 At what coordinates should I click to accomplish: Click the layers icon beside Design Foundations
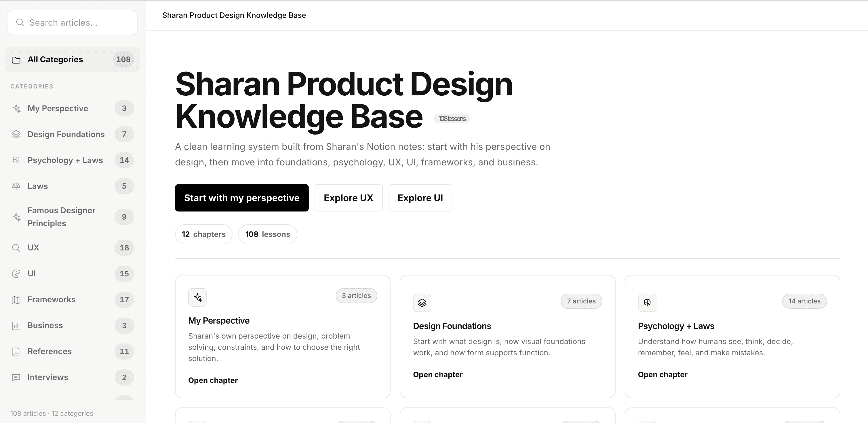[16, 134]
